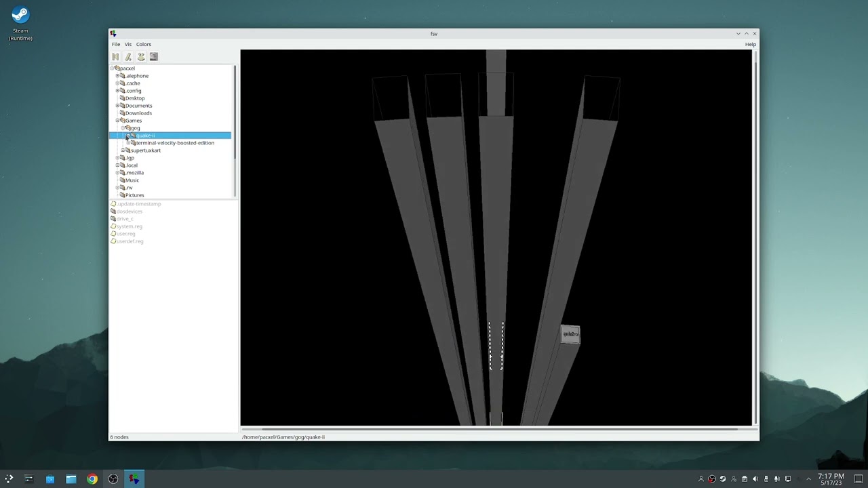The image size is (868, 488).
Task: Click the OBS tray icon
Action: click(712, 479)
